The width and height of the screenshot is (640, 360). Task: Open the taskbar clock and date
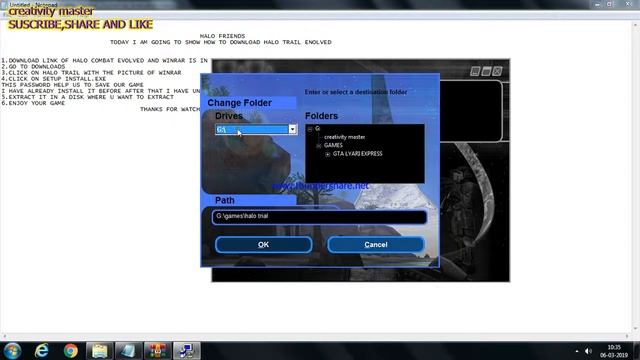(x=614, y=351)
